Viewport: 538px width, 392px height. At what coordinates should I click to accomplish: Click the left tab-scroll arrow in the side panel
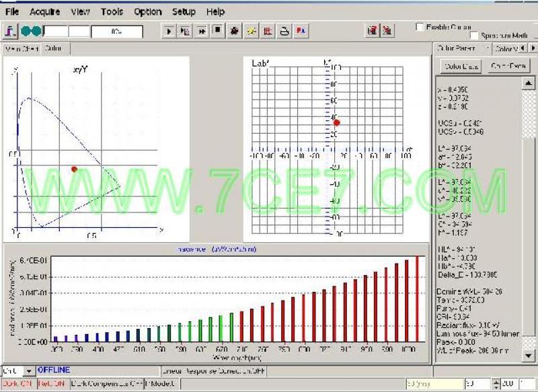(x=523, y=48)
